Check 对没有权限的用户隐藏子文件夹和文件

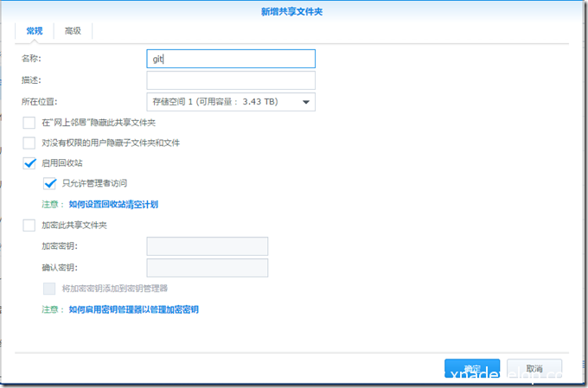(x=29, y=143)
